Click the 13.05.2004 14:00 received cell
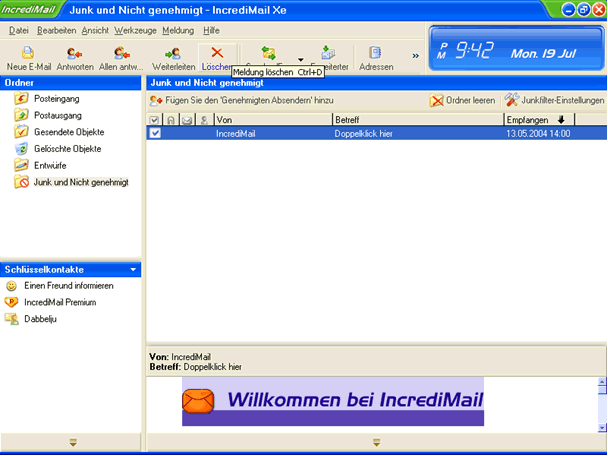This screenshot has width=608, height=456. click(x=538, y=134)
